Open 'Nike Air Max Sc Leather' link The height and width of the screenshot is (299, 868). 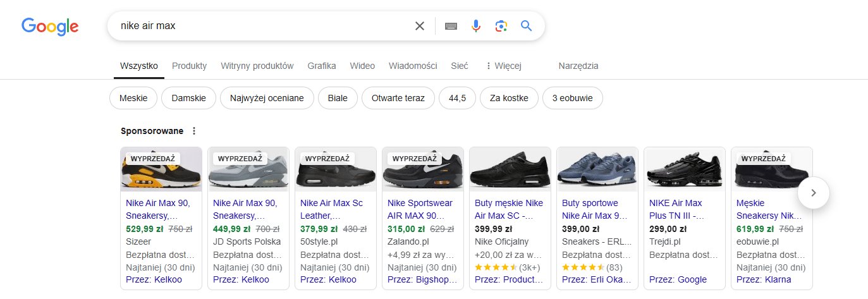tap(332, 209)
